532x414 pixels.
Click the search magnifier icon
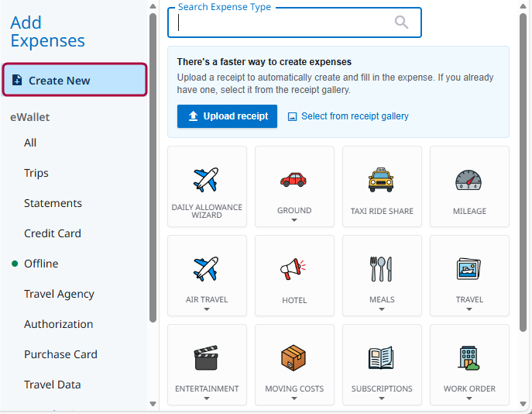point(401,22)
